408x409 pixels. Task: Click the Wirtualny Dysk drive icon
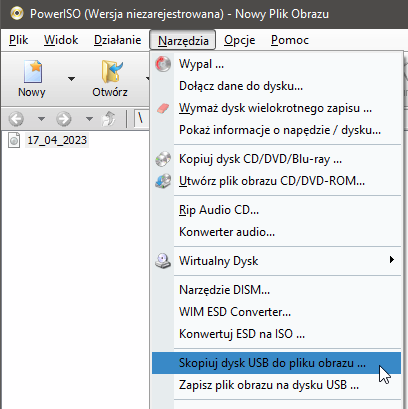click(163, 261)
